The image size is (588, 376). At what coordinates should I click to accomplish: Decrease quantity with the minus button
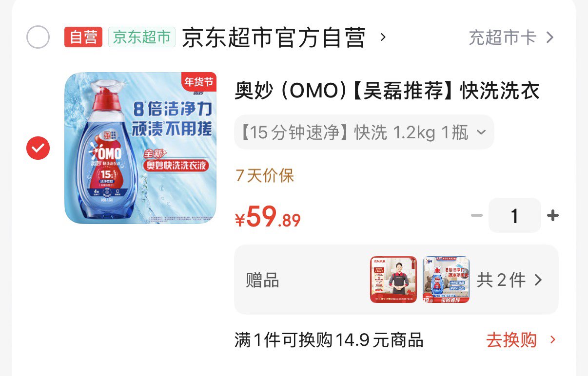click(x=476, y=215)
